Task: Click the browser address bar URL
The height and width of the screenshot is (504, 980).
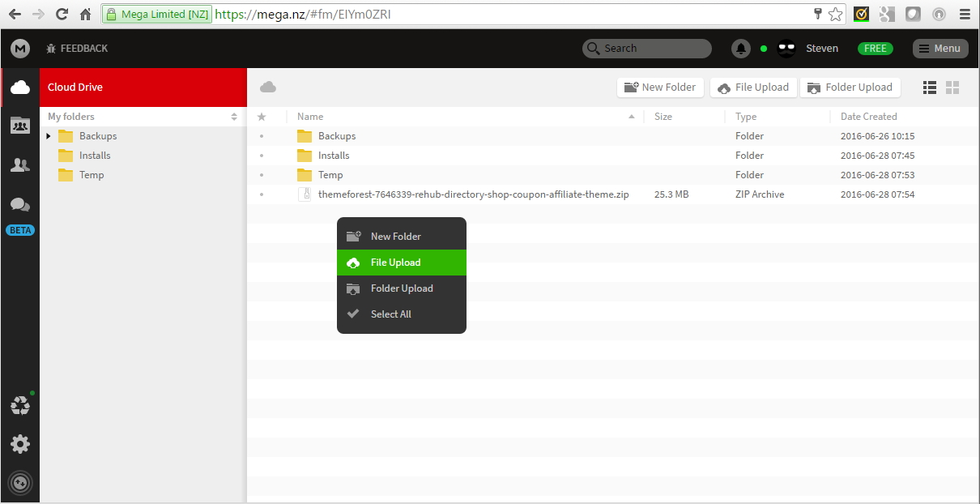Action: [x=303, y=14]
